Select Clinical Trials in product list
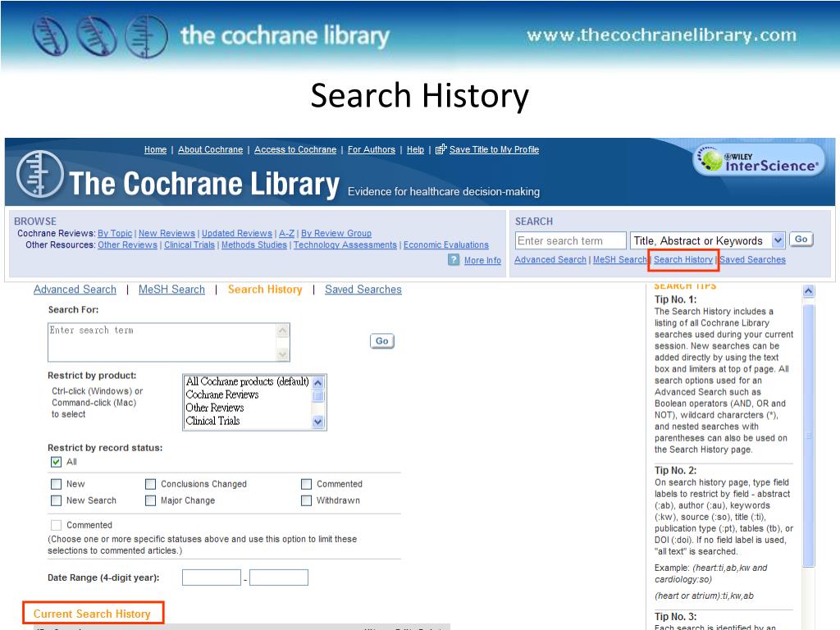Screen dimensions: 840x630 pos(212,421)
